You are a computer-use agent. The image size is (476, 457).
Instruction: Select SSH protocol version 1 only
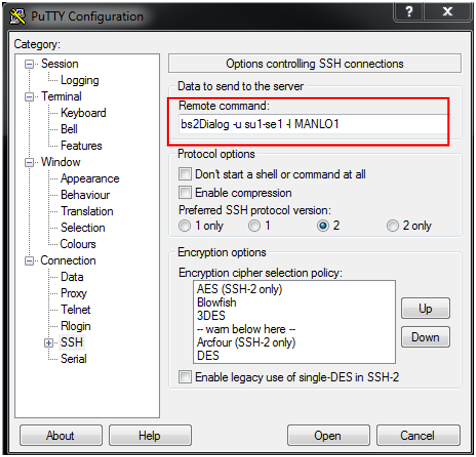coord(185,226)
